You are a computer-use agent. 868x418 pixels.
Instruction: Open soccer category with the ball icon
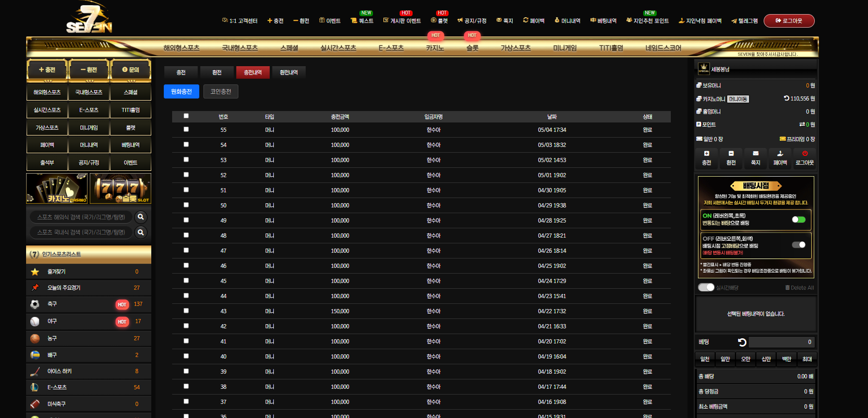point(35,304)
